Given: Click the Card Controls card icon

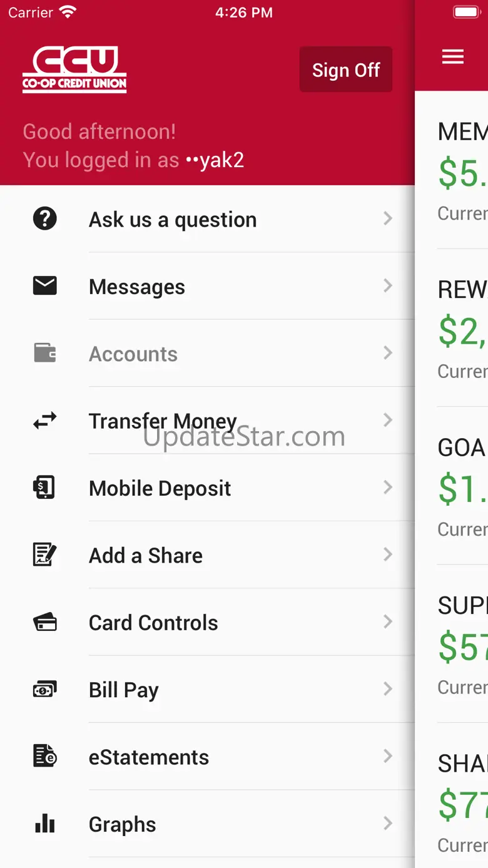Looking at the screenshot, I should point(45,623).
